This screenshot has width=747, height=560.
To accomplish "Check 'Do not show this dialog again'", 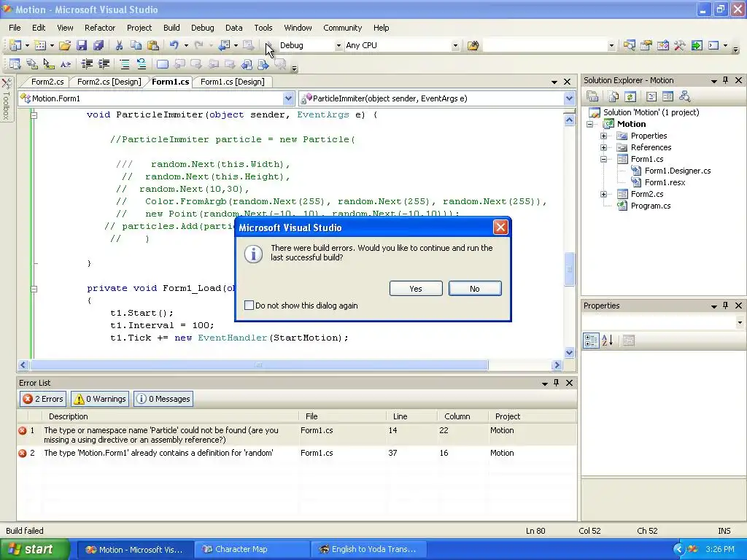I will tap(249, 306).
